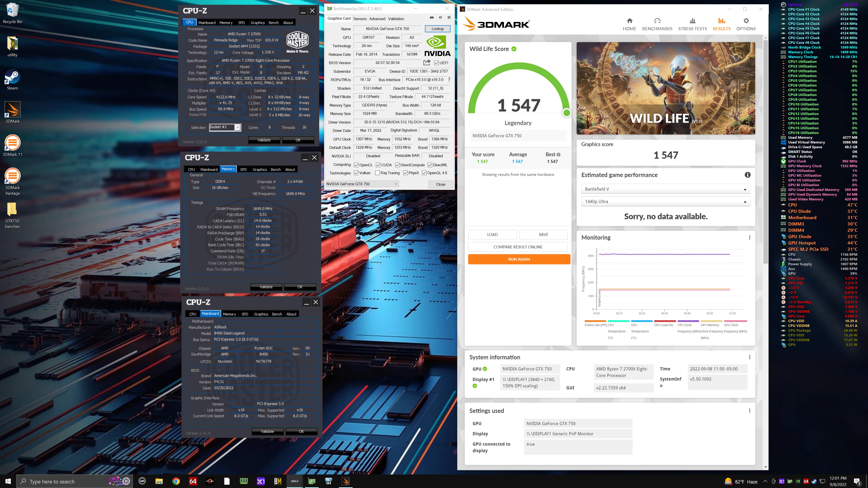The image size is (868, 488).
Task: Click the 3DMark vertical scrollbar
Action: (766, 152)
